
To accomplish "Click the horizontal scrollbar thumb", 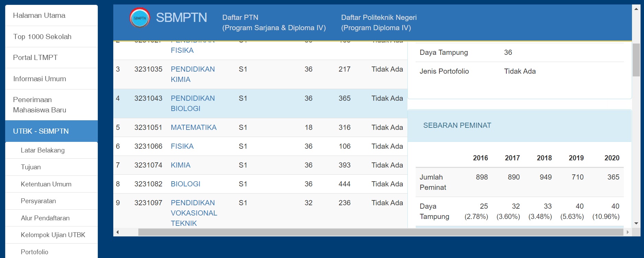I will pyautogui.click(x=381, y=232).
